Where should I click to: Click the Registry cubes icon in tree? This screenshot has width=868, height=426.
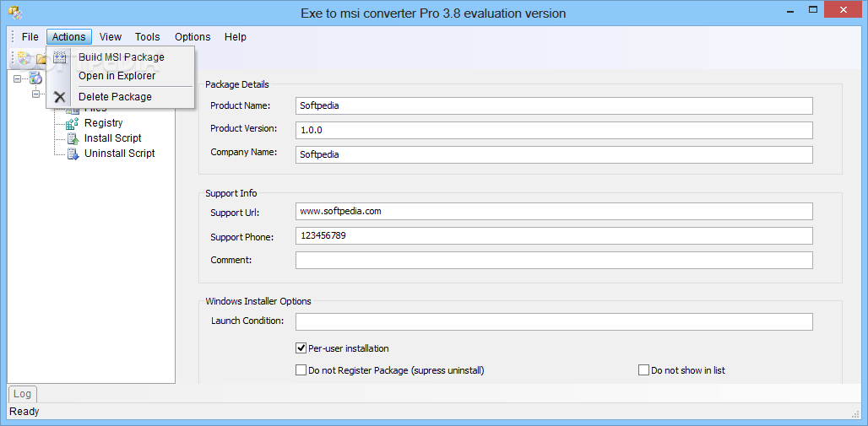pos(73,123)
